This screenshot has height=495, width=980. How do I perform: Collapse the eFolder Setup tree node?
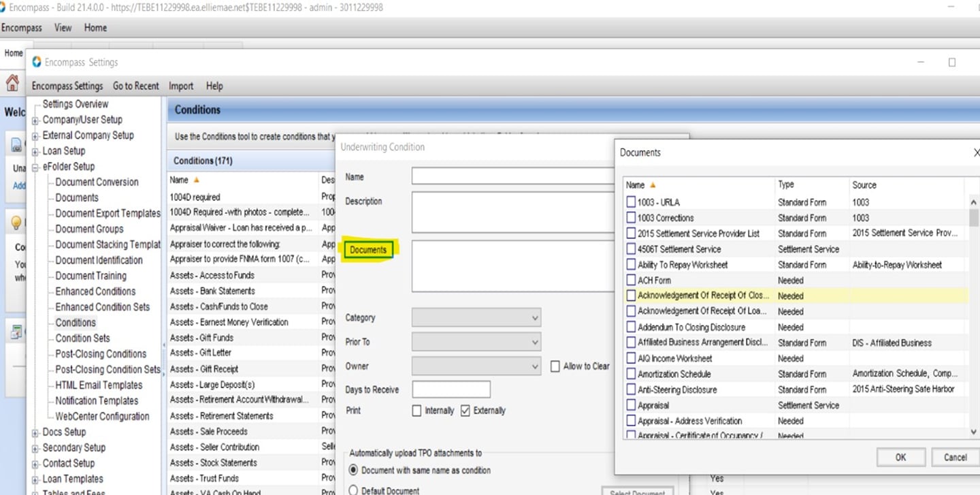pyautogui.click(x=35, y=167)
